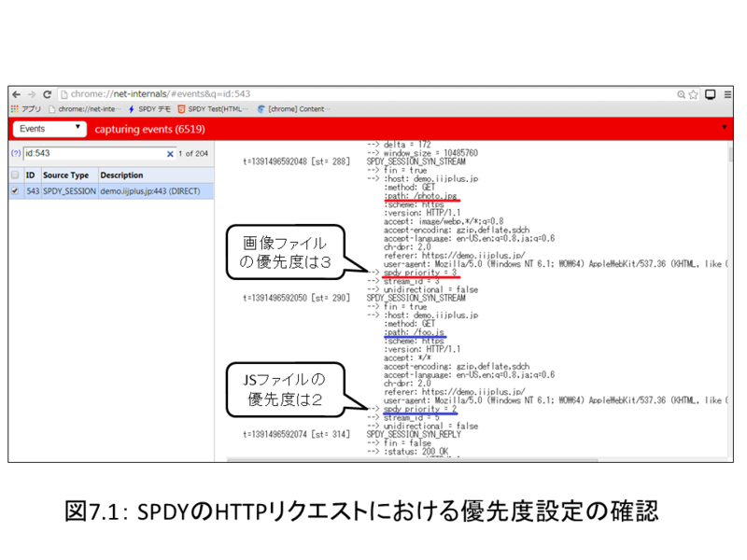Click the 1 of 204 match counter
Image resolution: width=747 pixels, height=560 pixels.
pos(193,153)
